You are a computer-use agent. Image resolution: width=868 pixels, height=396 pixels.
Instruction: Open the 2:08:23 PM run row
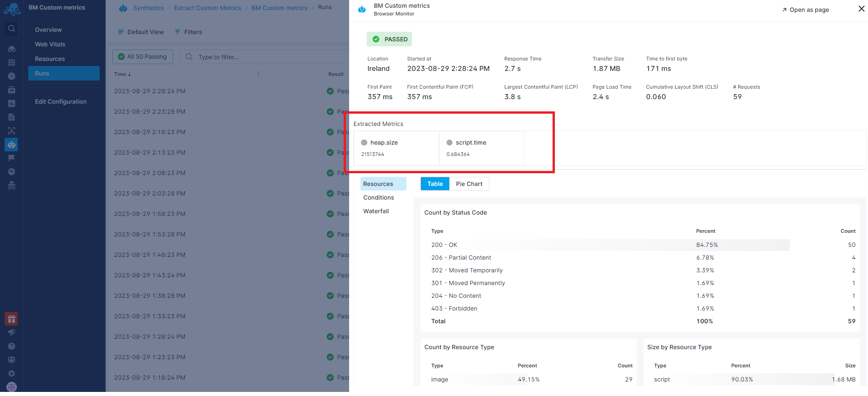pyautogui.click(x=228, y=173)
